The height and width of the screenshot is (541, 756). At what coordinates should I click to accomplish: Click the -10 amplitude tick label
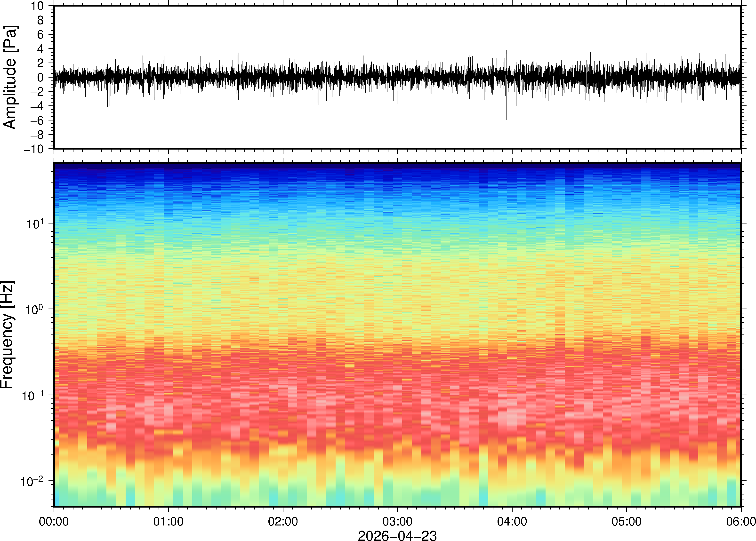(34, 149)
